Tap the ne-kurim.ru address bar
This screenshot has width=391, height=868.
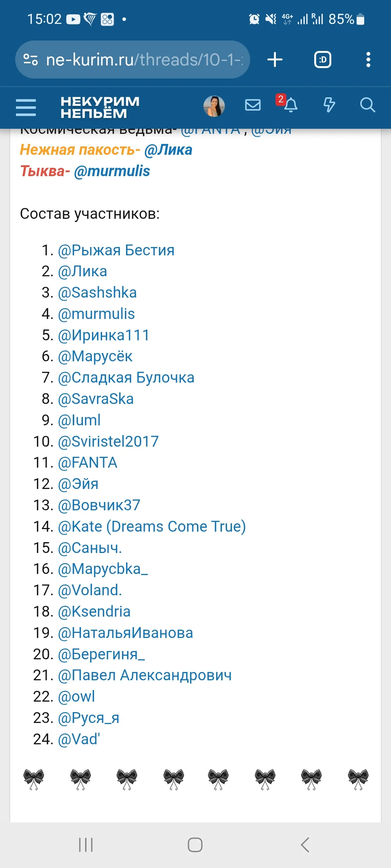tap(145, 60)
